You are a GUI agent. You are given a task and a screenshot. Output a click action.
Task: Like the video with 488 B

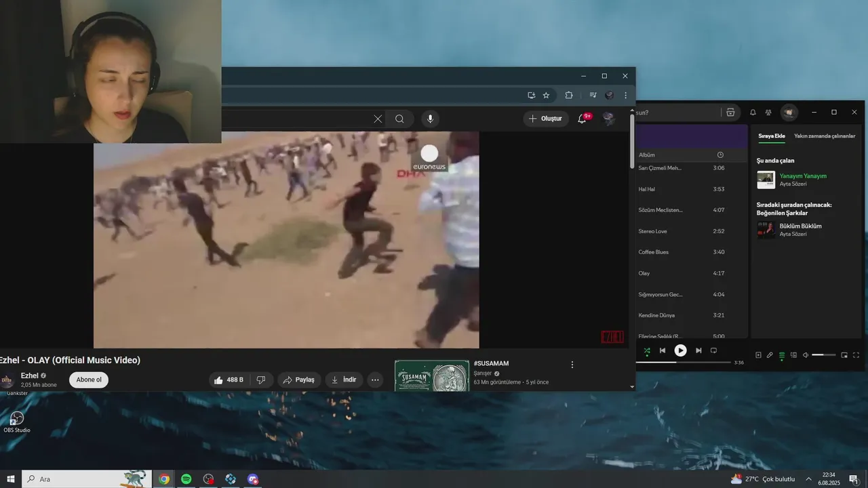coord(229,380)
